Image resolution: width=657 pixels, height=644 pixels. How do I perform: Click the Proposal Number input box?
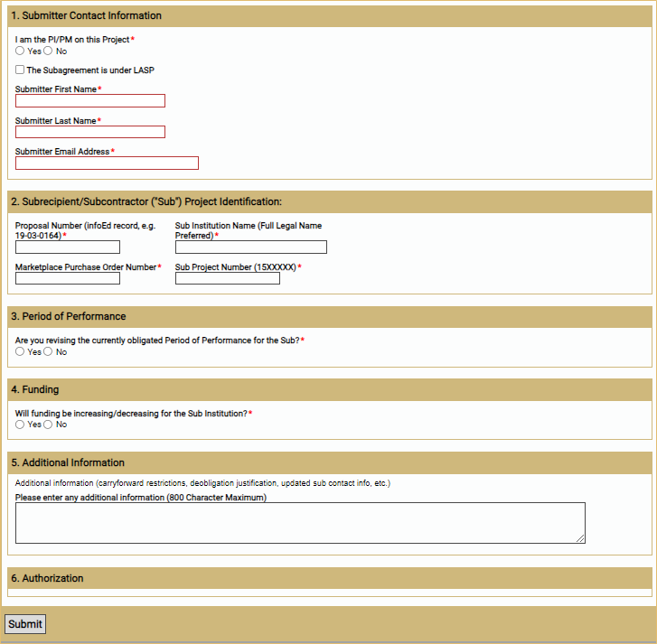click(68, 247)
